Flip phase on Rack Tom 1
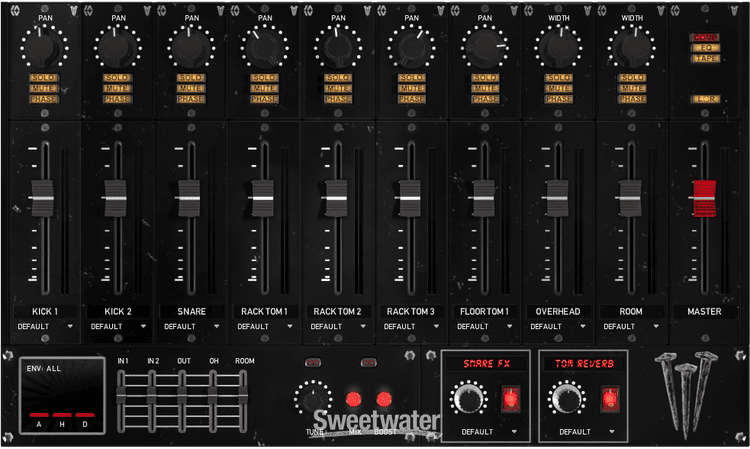Image resolution: width=750 pixels, height=449 pixels. pos(264,99)
